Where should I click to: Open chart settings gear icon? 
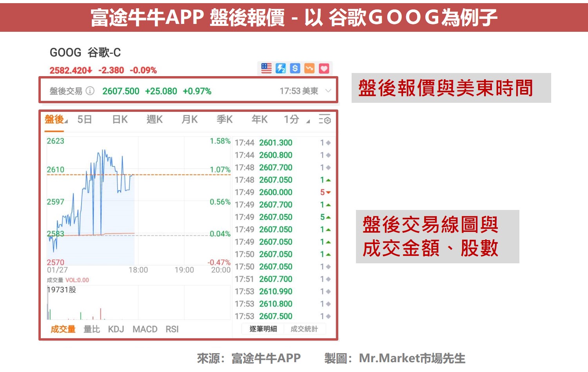click(x=325, y=119)
